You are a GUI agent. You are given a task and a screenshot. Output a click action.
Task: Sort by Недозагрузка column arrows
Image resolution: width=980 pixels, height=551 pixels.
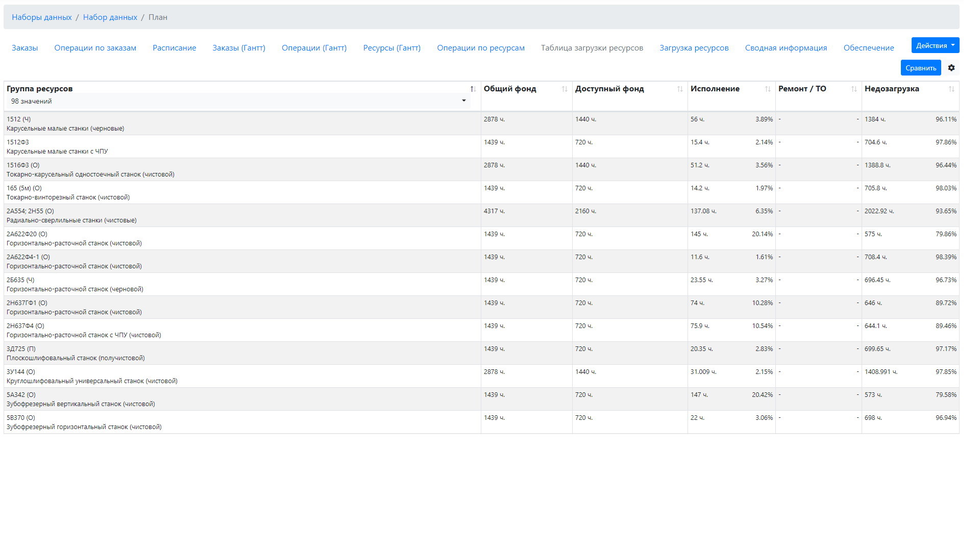[951, 89]
